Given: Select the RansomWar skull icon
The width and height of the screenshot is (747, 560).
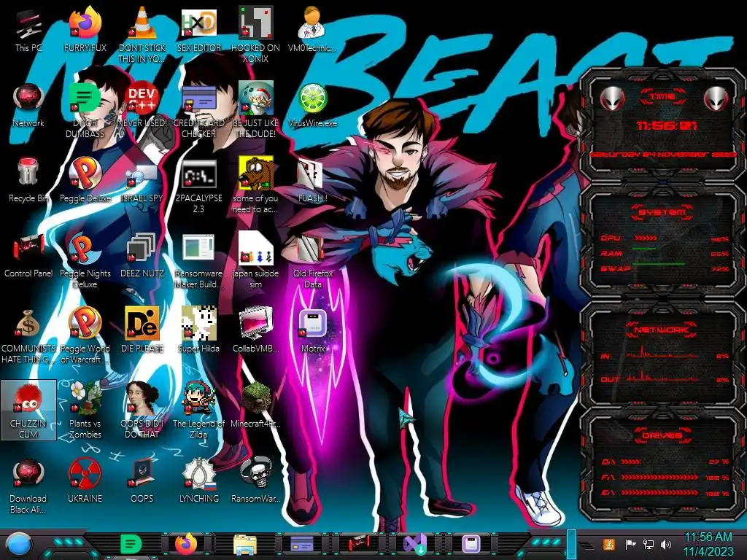Looking at the screenshot, I should (256, 481).
